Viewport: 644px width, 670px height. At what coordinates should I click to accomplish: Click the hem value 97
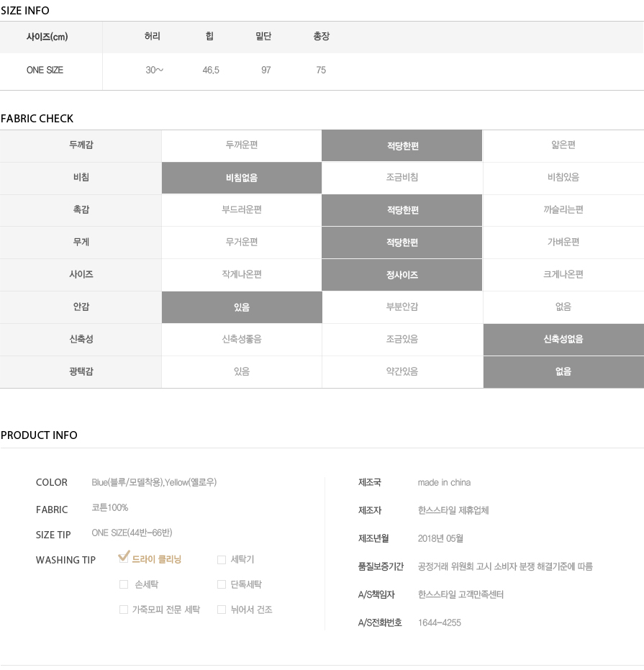[x=266, y=70]
